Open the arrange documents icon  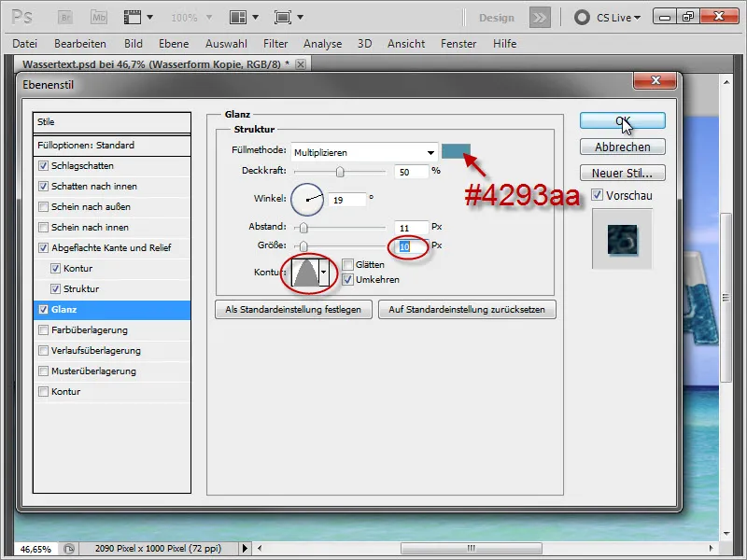tap(238, 18)
